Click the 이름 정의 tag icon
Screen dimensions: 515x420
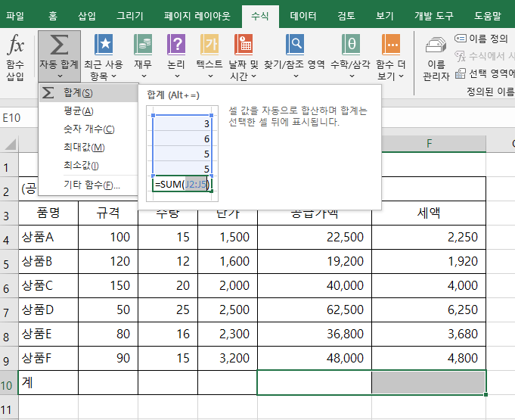[x=460, y=39]
